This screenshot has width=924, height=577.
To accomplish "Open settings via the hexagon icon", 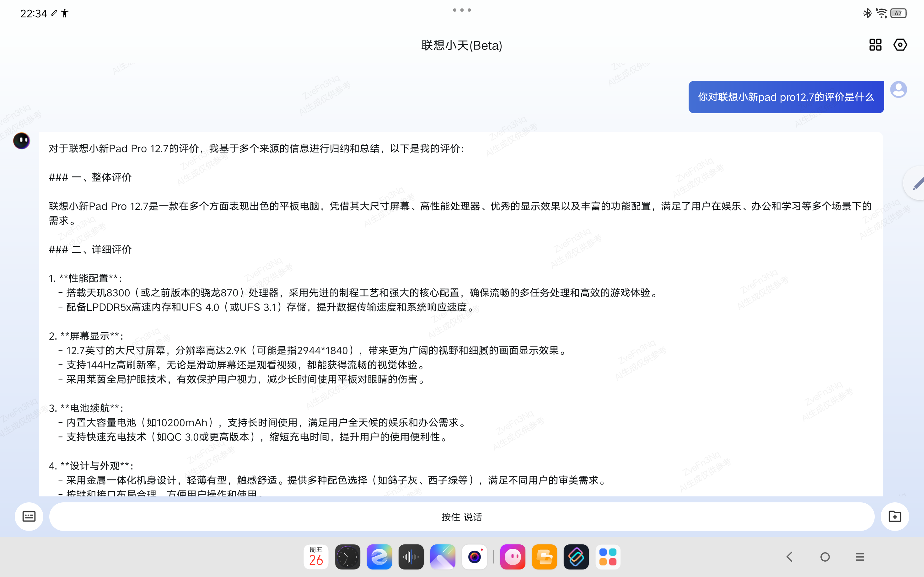I will pyautogui.click(x=900, y=45).
